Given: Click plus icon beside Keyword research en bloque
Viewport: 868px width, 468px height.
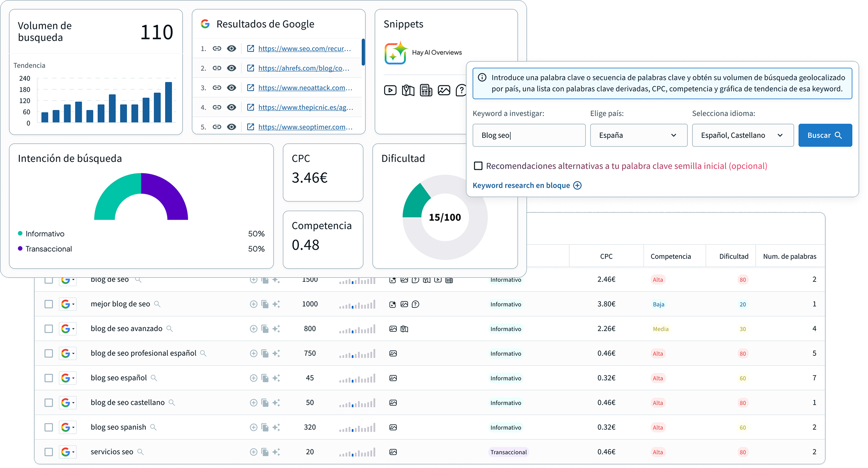Looking at the screenshot, I should pos(577,186).
